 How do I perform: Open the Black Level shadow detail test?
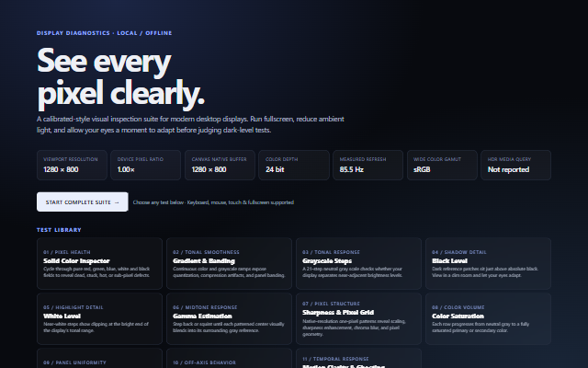tap(488, 264)
